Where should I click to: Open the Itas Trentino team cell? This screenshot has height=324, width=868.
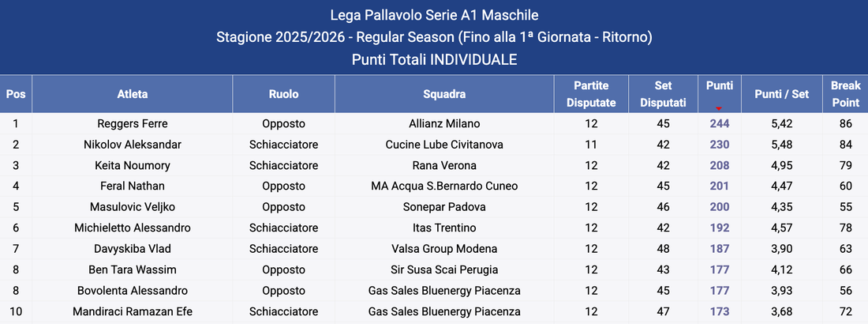coord(444,228)
